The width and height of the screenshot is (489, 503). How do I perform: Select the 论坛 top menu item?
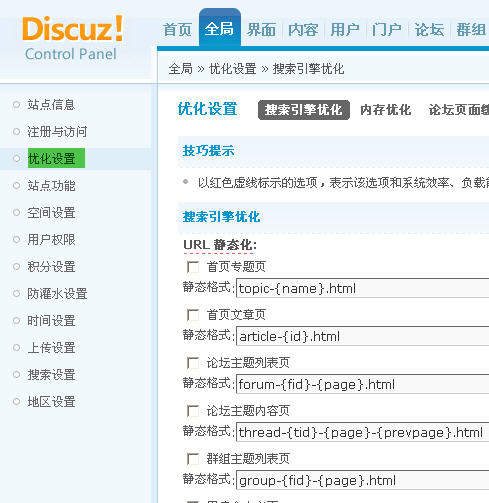[429, 30]
